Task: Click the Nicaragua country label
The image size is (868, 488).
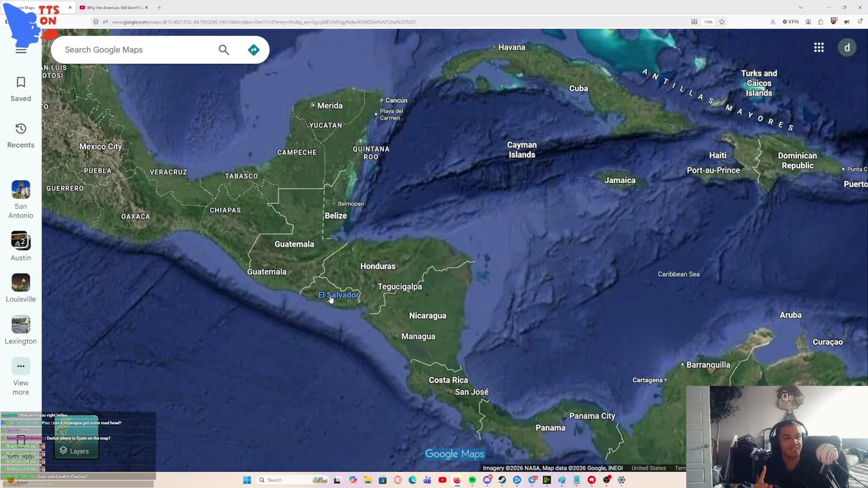Action: coord(428,316)
